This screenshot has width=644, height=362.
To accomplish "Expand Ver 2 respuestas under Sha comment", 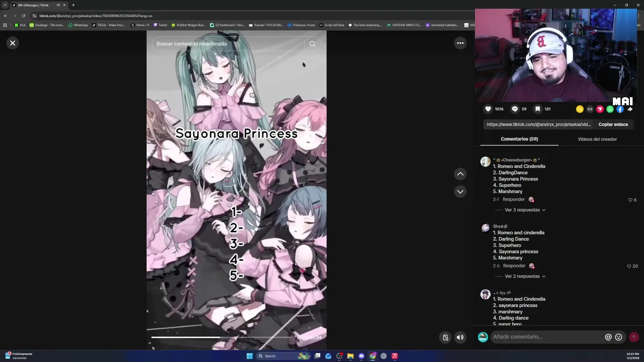I will pyautogui.click(x=525, y=277).
